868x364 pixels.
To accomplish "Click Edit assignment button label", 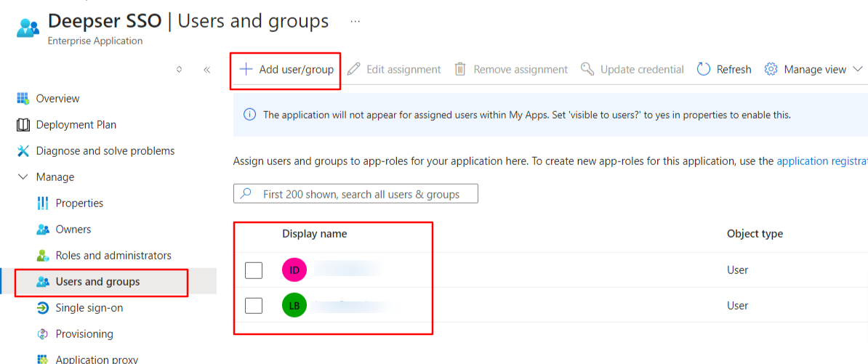I will 403,69.
